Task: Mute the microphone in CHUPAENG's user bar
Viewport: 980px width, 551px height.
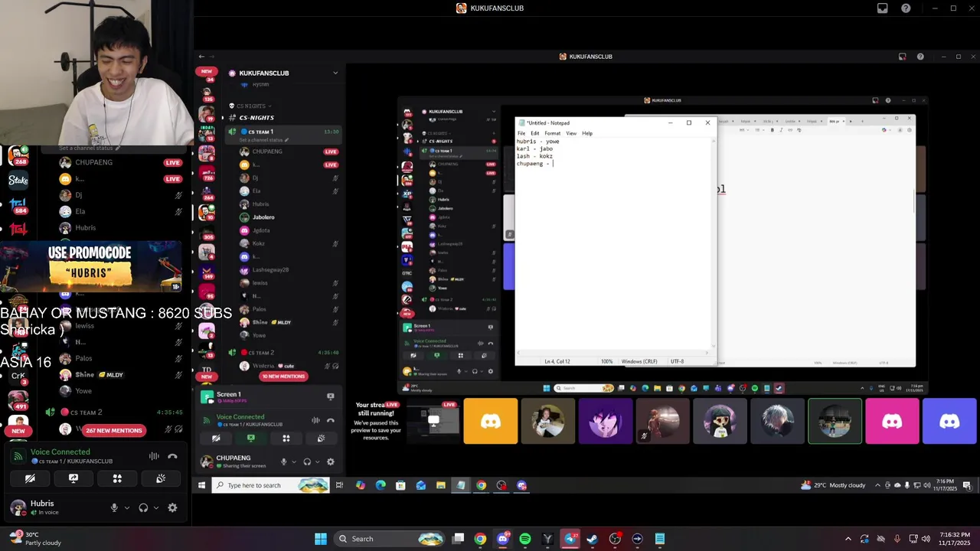Action: tap(283, 461)
